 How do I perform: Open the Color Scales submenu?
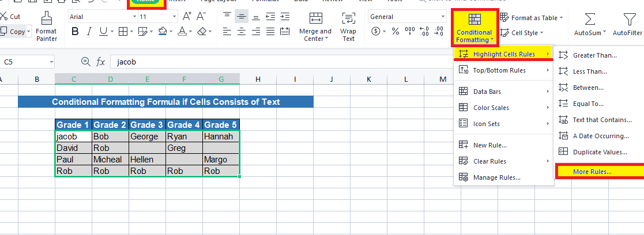click(x=504, y=108)
